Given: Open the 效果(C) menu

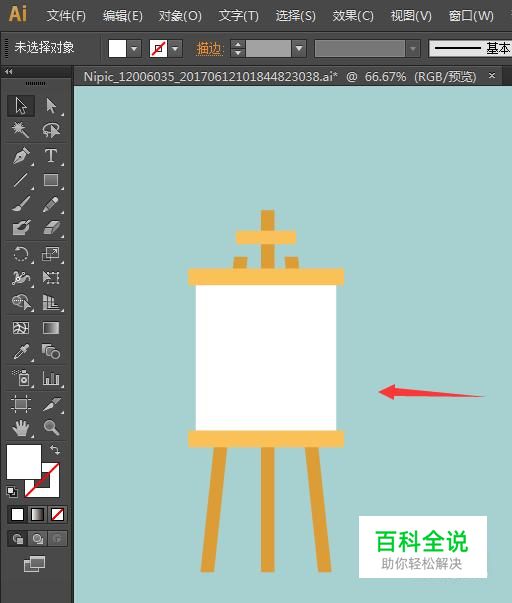Looking at the screenshot, I should click(x=353, y=16).
